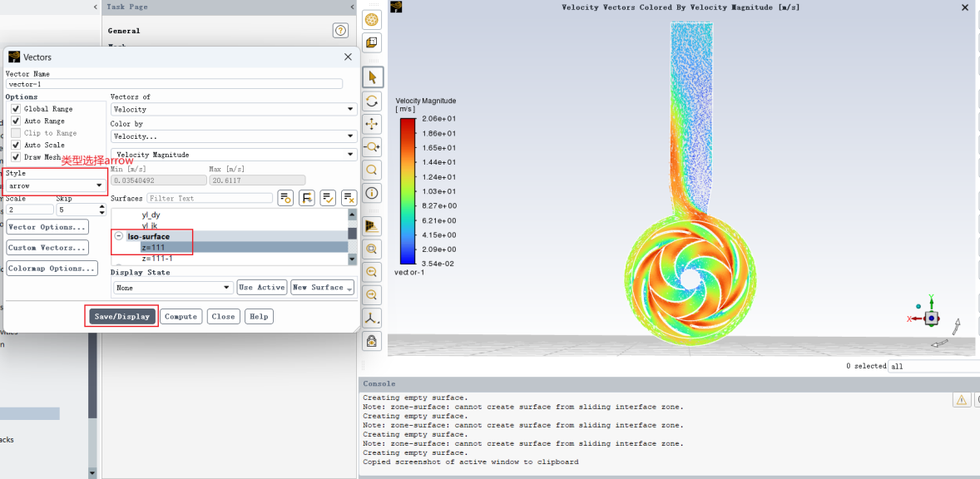The image size is (980, 479).
Task: Click the select all shown surfaces icon
Action: point(328,198)
